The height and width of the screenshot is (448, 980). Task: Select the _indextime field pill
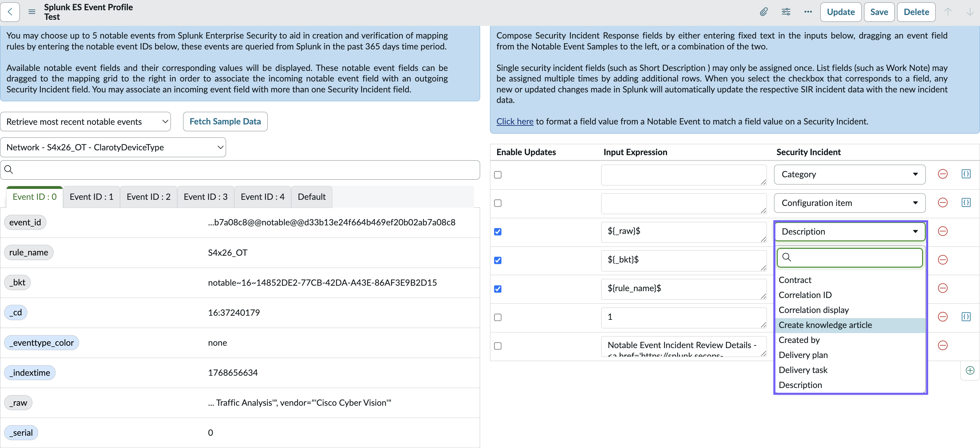[30, 373]
